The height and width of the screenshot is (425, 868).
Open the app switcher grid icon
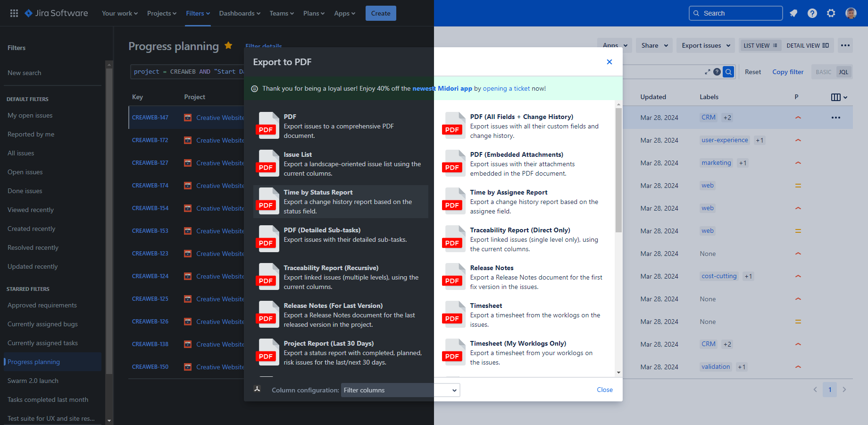click(14, 13)
